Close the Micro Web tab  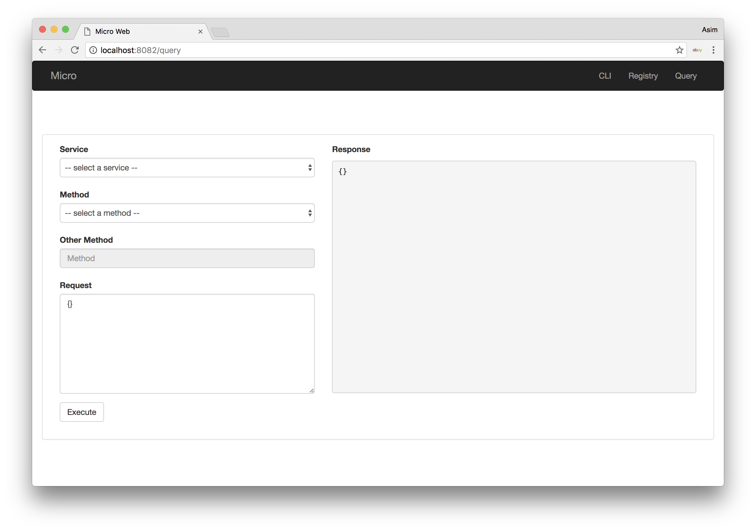click(200, 32)
